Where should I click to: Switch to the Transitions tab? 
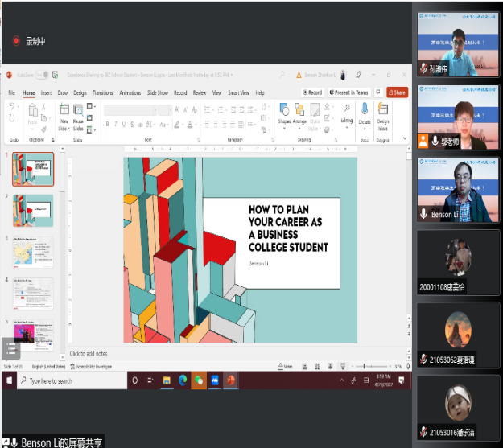point(102,92)
